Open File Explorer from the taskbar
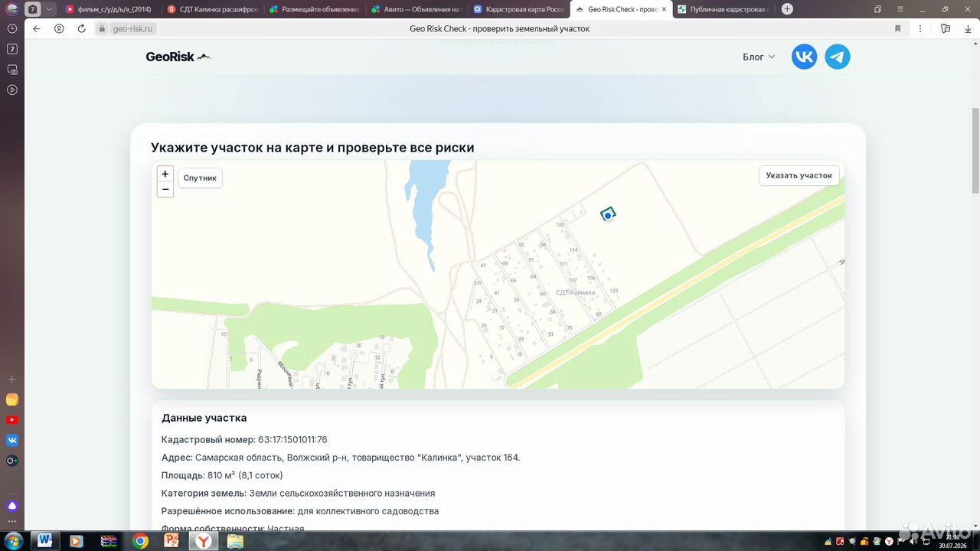The image size is (980, 551). [x=235, y=541]
